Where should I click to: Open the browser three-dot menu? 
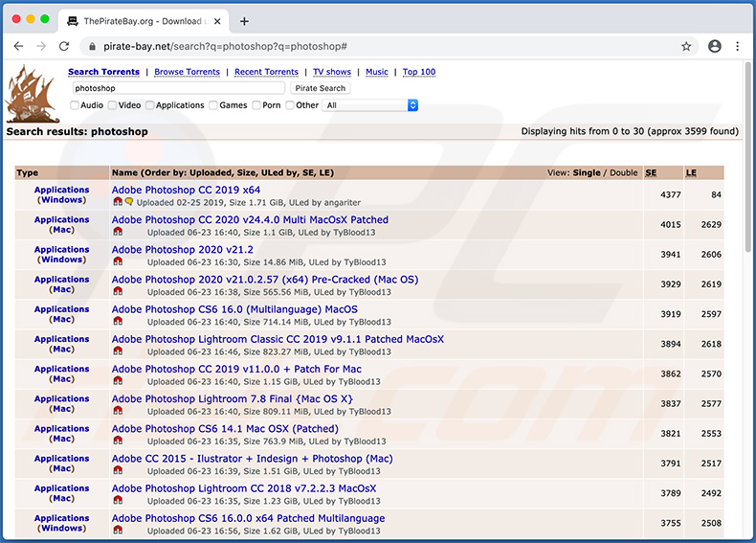click(737, 46)
